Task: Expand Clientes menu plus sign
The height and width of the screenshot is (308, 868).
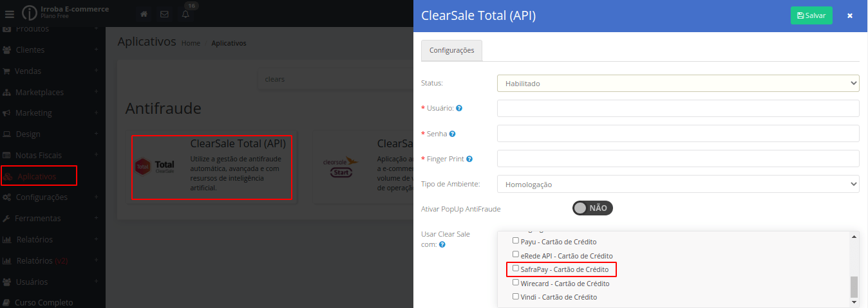Action: [x=96, y=50]
